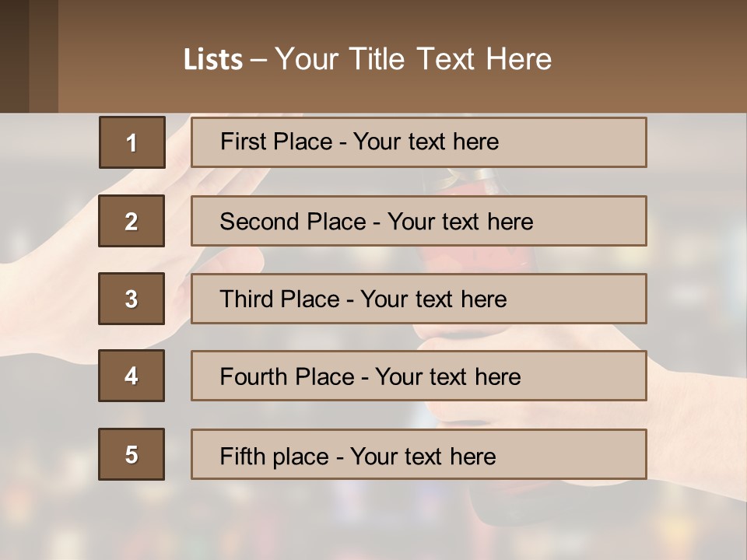Select the number 3 box
The image size is (747, 560).
tap(132, 299)
